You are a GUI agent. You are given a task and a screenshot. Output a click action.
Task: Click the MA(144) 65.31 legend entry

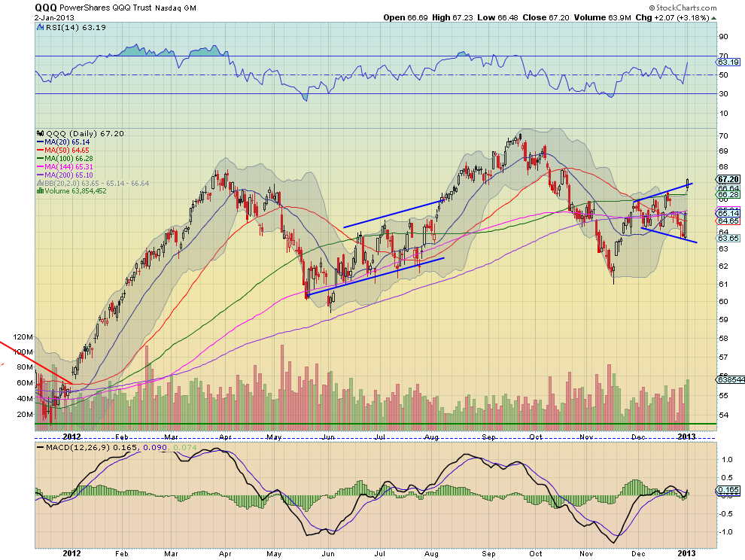(69, 167)
